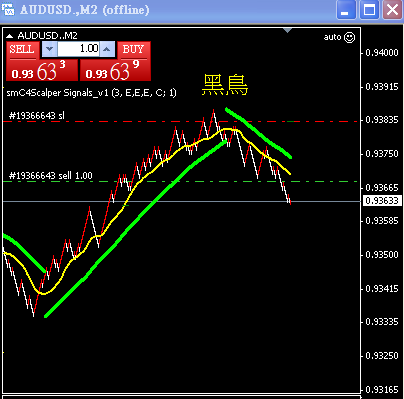Viewport: 404px width, 399px height.
Task: Minimize the AUDUSD chart window
Action: (x=346, y=10)
